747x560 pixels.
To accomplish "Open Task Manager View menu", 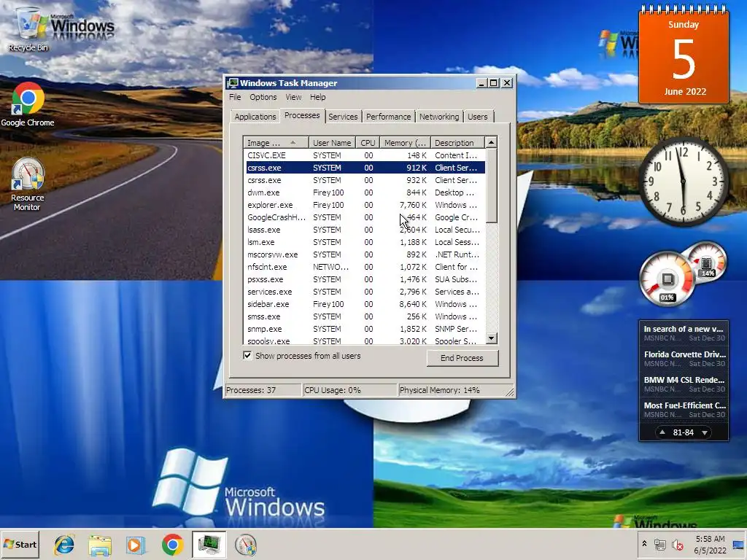I will click(x=293, y=97).
